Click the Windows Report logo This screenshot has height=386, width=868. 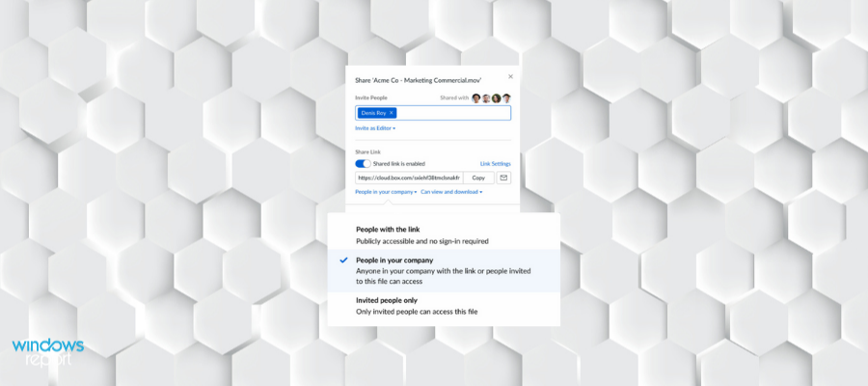click(48, 352)
